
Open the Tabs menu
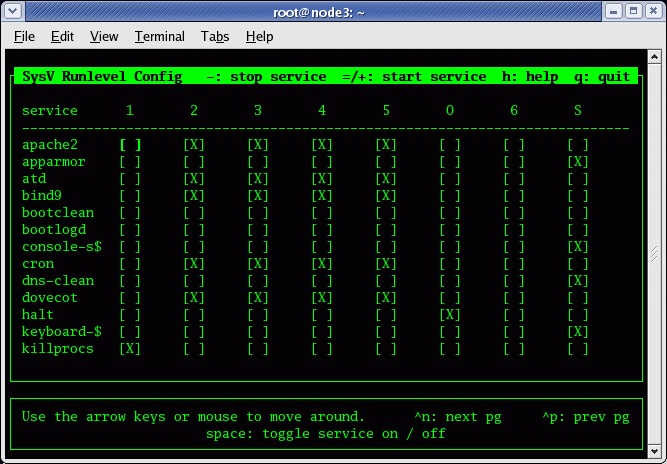pos(214,37)
